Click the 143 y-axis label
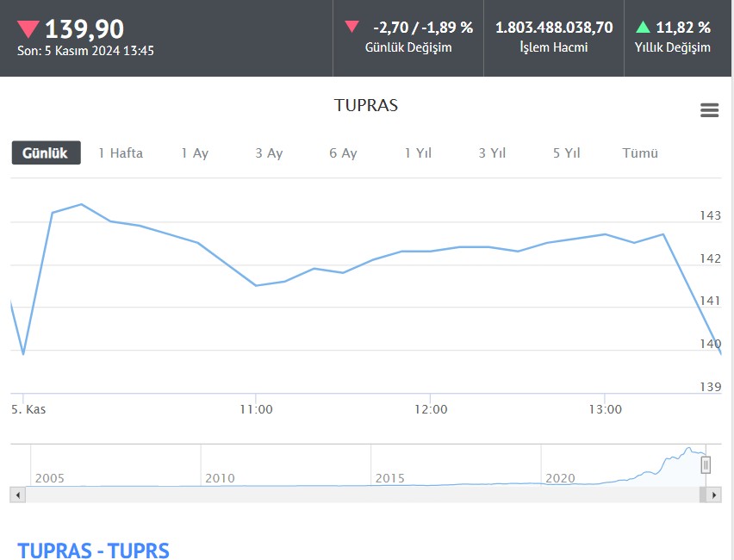734x560 pixels. point(710,215)
